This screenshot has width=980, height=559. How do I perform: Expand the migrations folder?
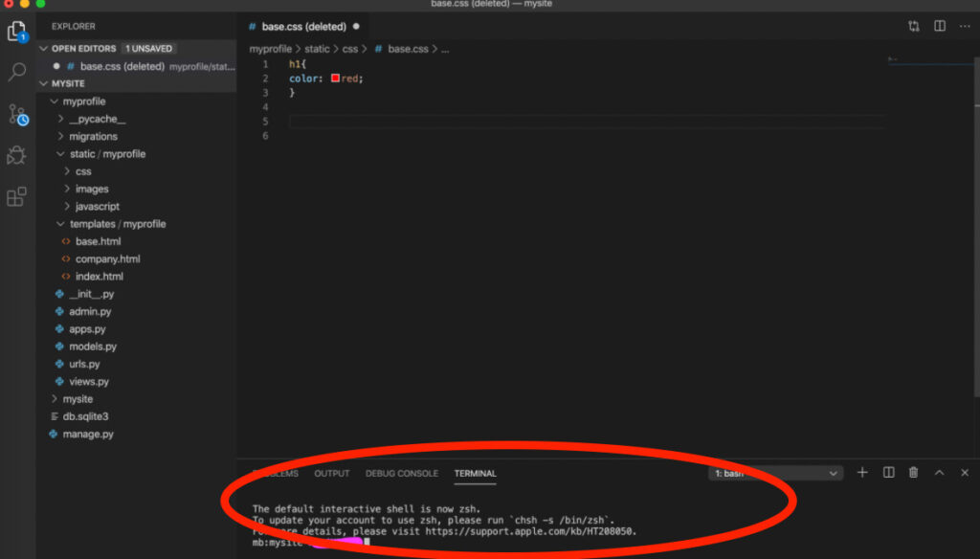pyautogui.click(x=93, y=137)
